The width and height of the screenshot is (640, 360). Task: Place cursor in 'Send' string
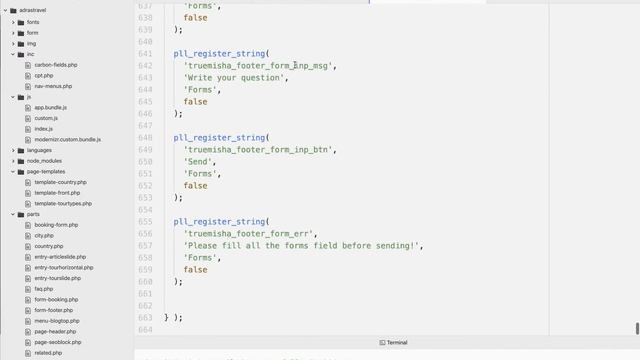(198, 162)
